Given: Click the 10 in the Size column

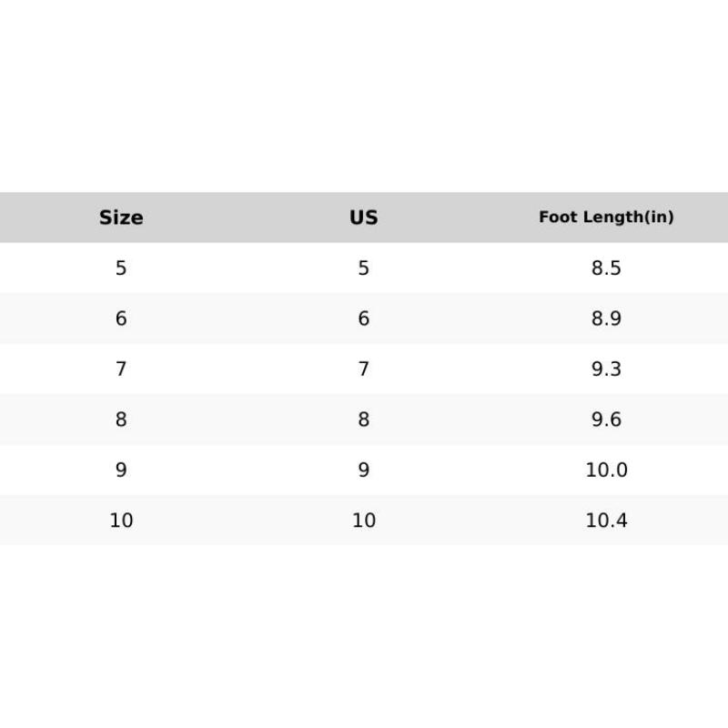Looking at the screenshot, I should pos(121,521).
